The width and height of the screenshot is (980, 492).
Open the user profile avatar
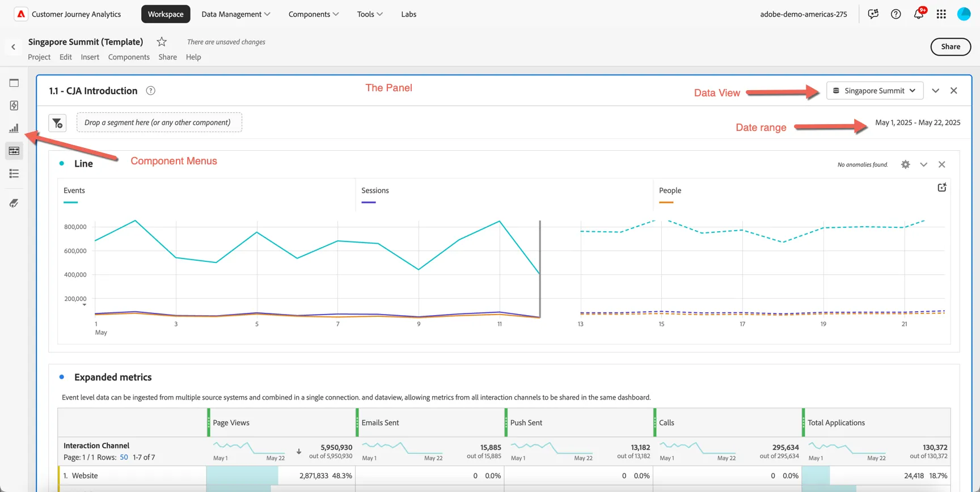coord(964,14)
